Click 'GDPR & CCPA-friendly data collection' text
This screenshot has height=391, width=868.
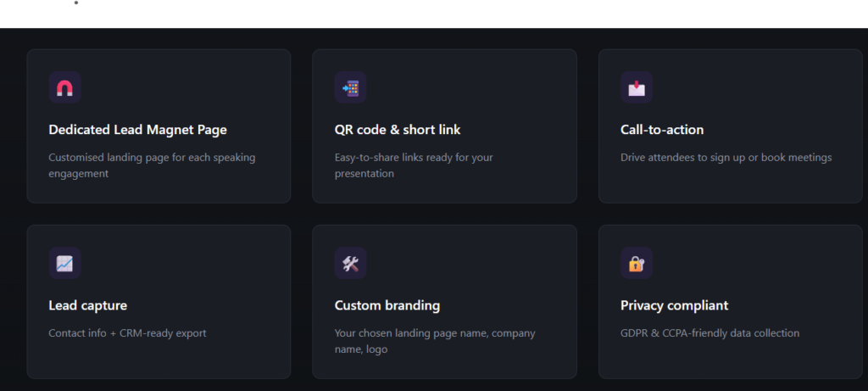pos(709,333)
